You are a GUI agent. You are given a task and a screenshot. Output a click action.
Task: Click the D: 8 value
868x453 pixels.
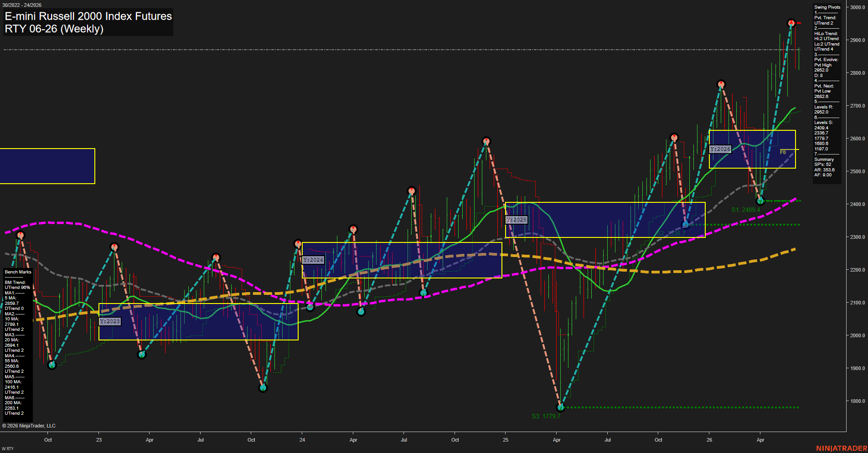818,76
